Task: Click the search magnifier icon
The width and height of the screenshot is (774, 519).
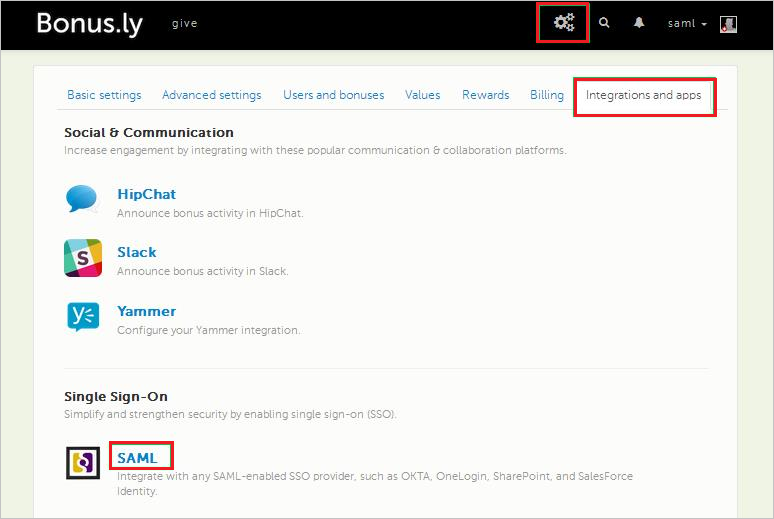Action: point(604,23)
